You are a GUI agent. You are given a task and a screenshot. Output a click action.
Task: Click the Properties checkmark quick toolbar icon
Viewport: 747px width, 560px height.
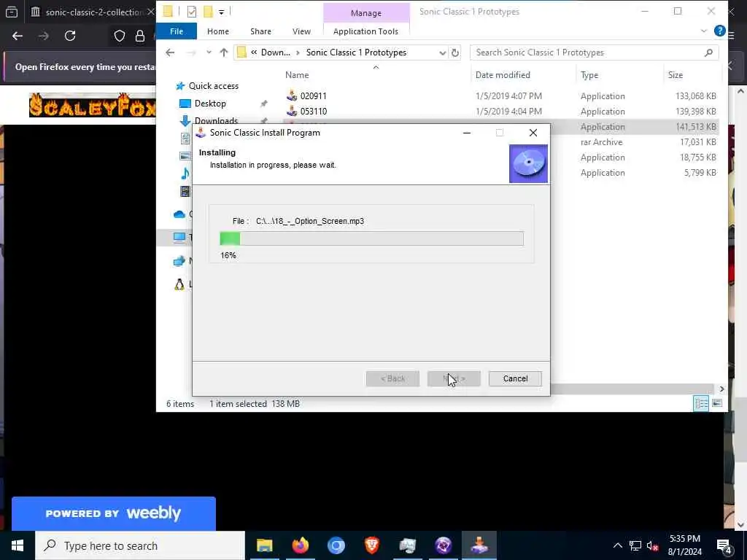tap(192, 12)
